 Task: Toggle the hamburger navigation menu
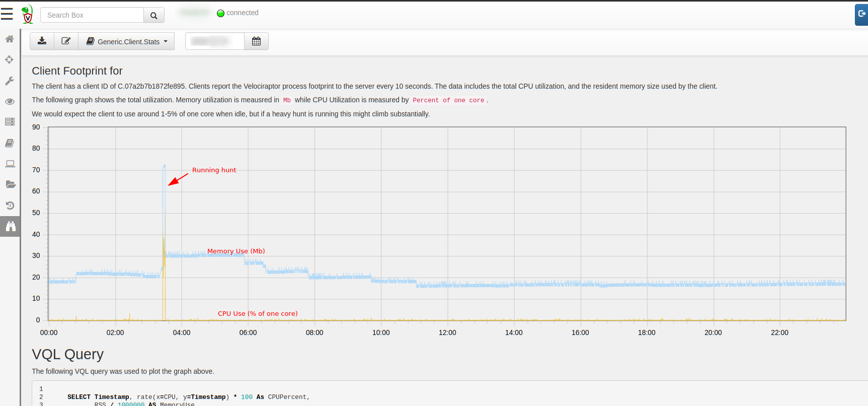tap(7, 14)
